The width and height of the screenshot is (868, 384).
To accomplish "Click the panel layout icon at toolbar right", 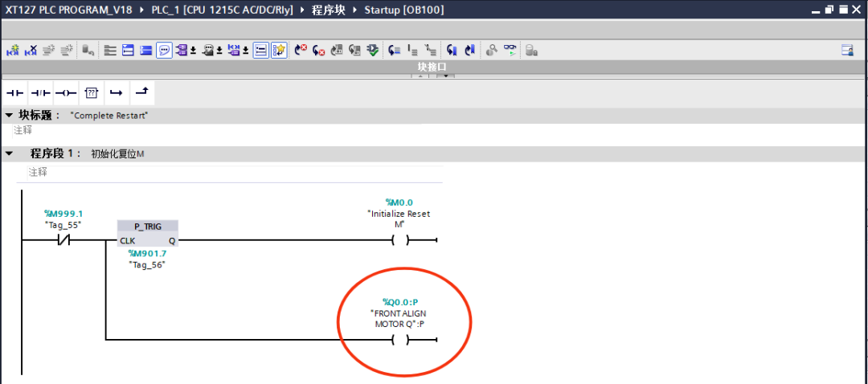I will click(847, 51).
